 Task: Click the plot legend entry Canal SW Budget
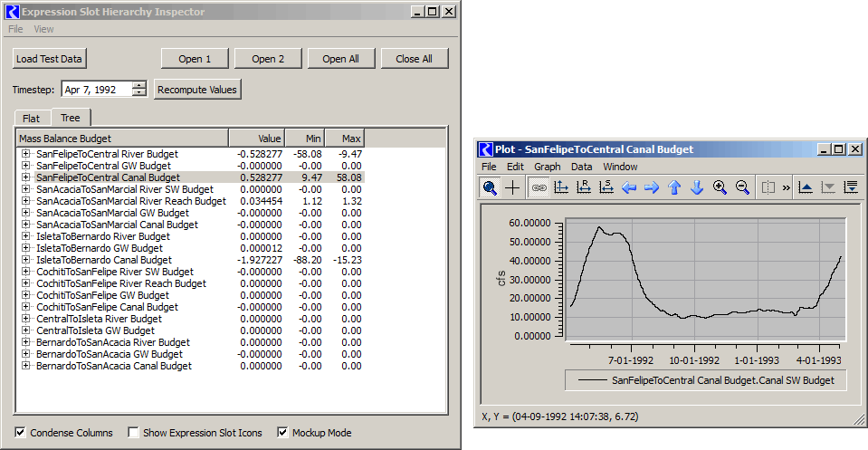point(706,380)
